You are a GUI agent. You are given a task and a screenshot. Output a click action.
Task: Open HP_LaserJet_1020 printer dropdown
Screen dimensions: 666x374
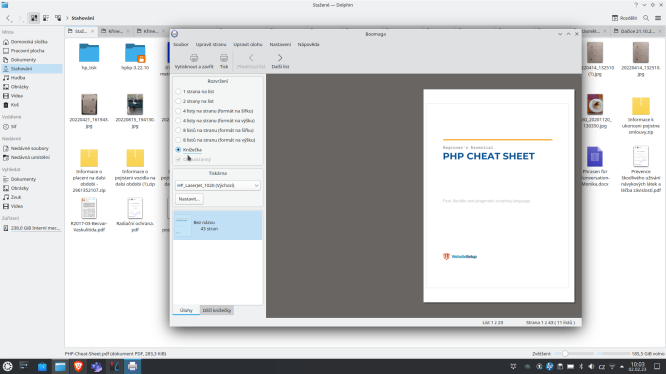coord(217,186)
